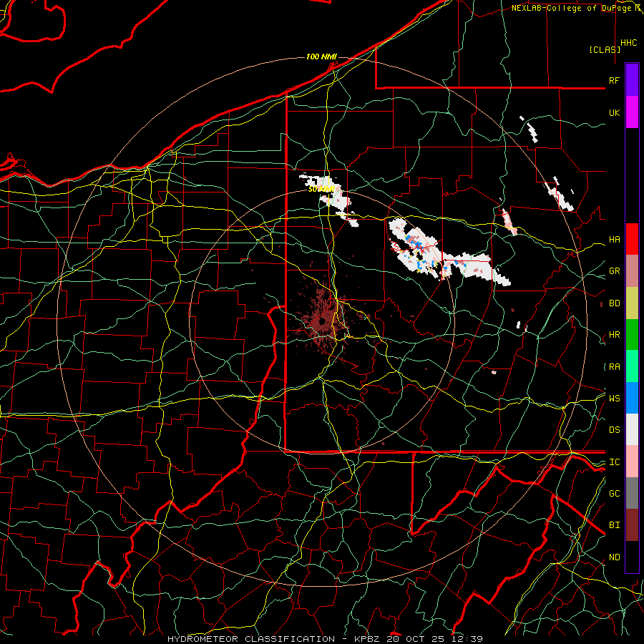
Task: Click the [CLAS] units label
Action: point(605,49)
